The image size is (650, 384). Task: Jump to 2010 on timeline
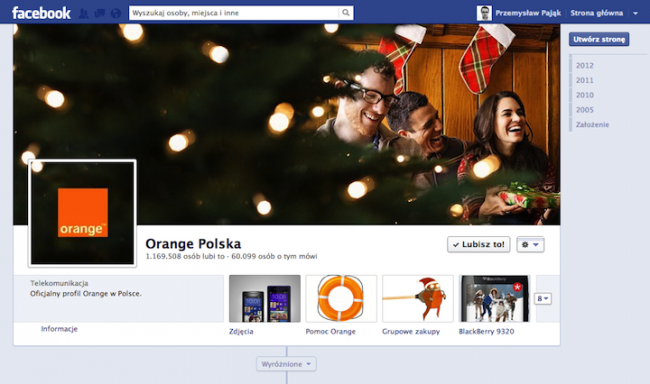tap(585, 95)
